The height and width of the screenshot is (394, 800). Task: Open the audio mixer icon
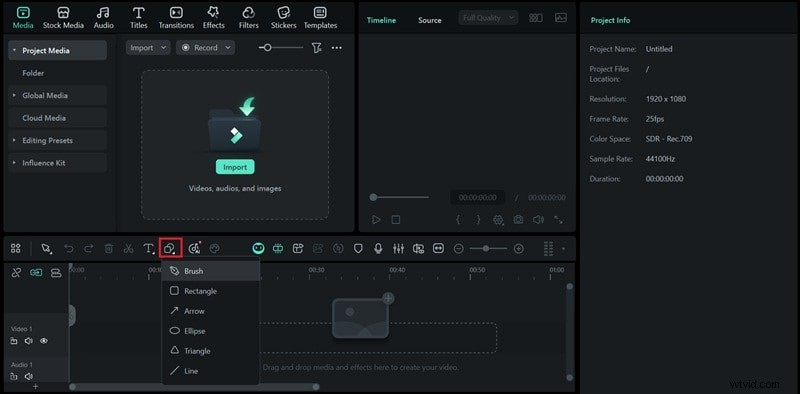coord(398,249)
